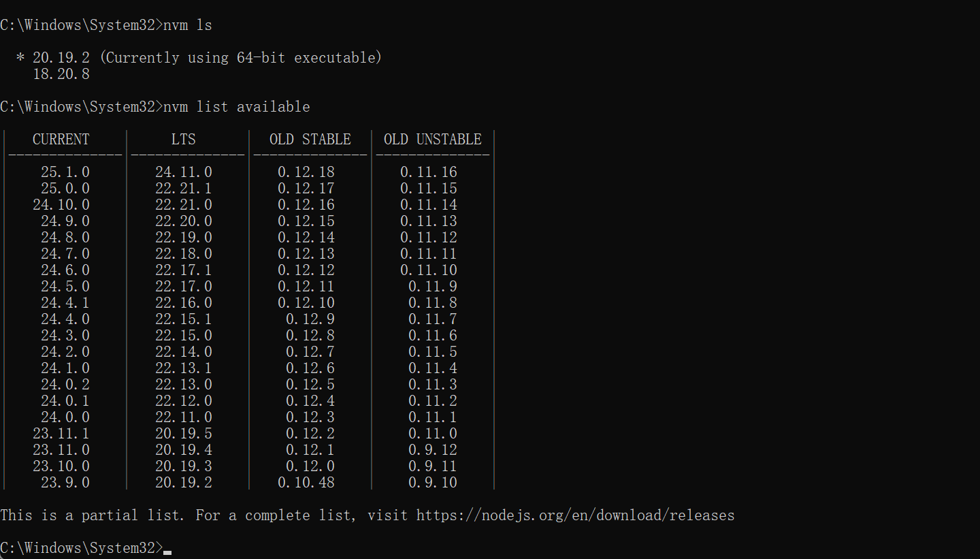Select old stable version 0.12.14
The width and height of the screenshot is (980, 559).
tap(306, 238)
